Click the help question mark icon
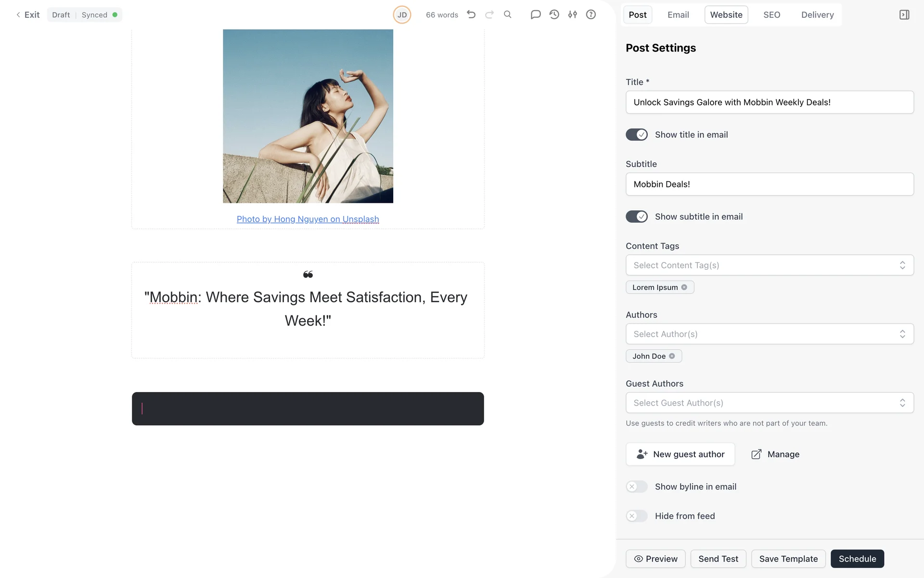This screenshot has width=924, height=578. pos(591,14)
